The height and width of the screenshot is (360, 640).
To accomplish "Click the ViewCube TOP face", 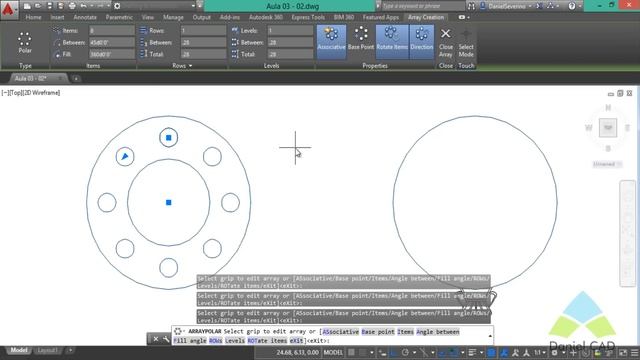I will 608,128.
